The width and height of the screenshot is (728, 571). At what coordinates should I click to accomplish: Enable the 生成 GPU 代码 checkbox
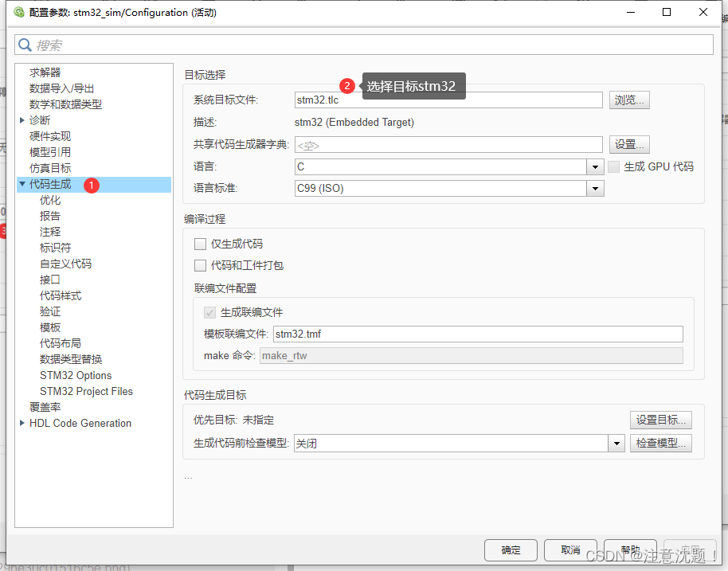(x=614, y=166)
